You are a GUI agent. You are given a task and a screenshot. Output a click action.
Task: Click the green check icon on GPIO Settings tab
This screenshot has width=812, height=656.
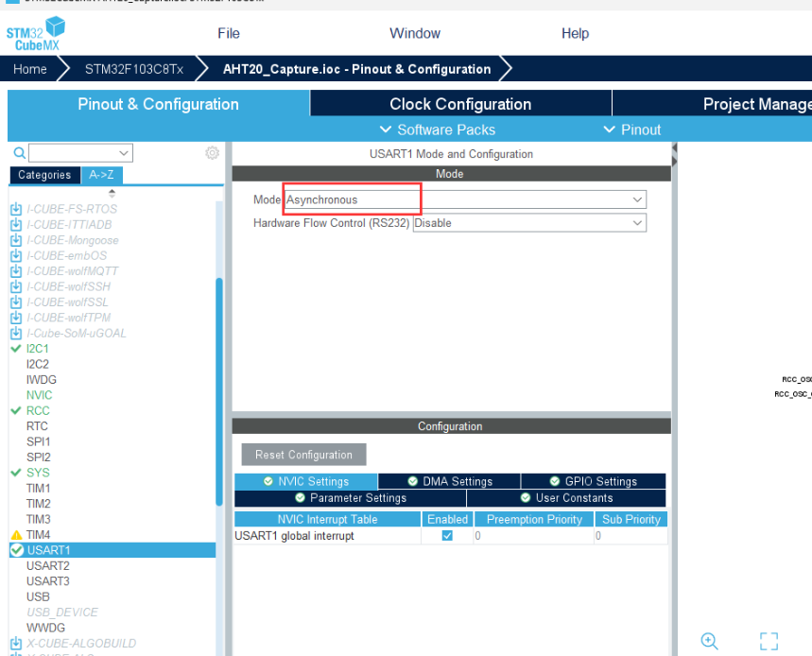pos(555,481)
